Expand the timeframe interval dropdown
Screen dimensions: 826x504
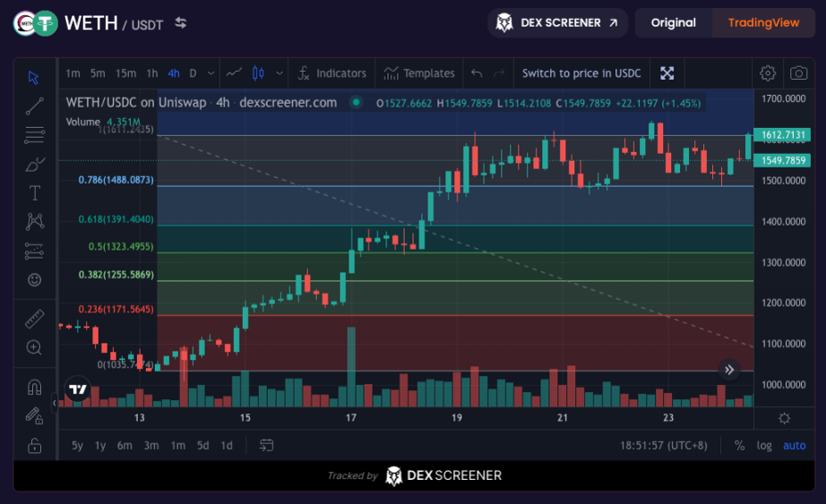pos(211,73)
